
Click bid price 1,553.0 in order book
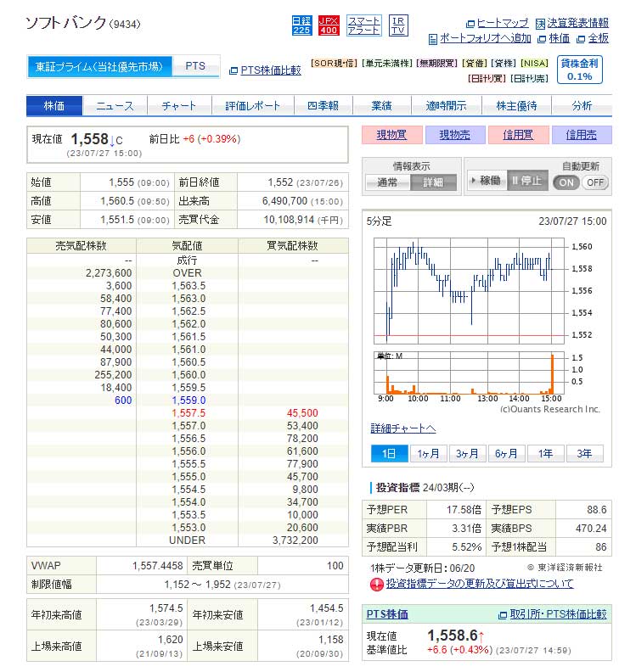[x=189, y=528]
